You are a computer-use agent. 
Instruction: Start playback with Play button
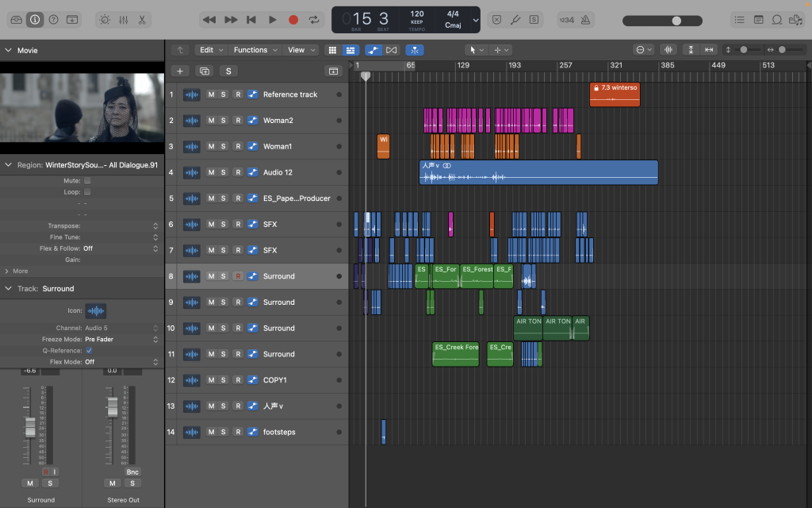click(x=273, y=20)
